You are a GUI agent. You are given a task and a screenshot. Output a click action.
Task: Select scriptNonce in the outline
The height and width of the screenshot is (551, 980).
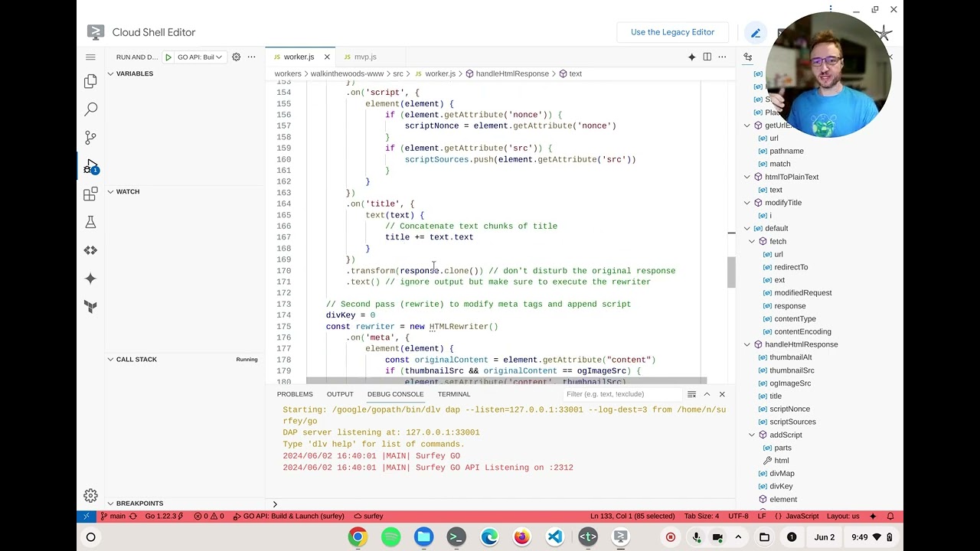pyautogui.click(x=789, y=409)
